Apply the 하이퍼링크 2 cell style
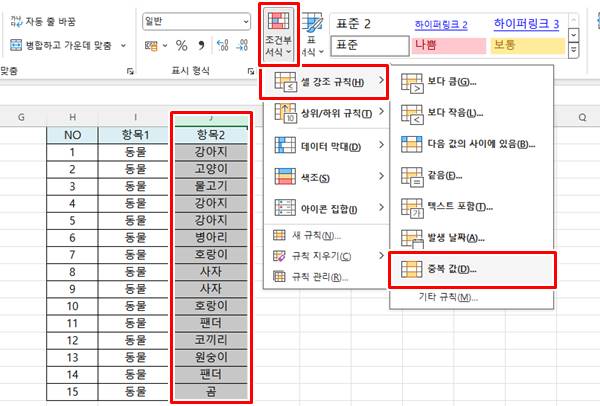This screenshot has height=406, width=600. 449,24
